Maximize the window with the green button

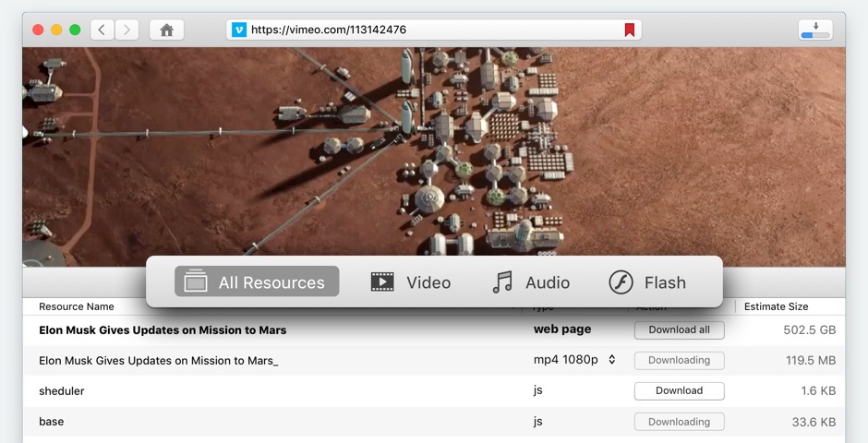coord(75,30)
